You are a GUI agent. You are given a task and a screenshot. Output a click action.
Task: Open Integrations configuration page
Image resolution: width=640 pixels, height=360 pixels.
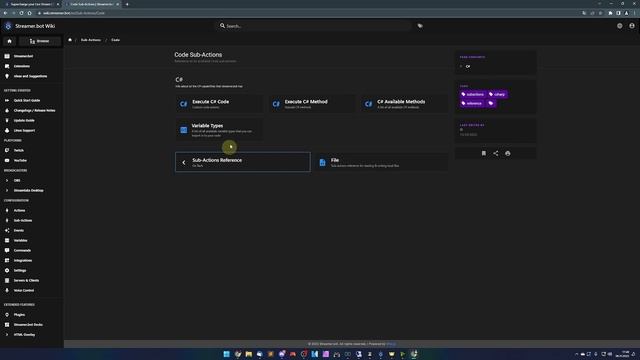(x=31, y=260)
